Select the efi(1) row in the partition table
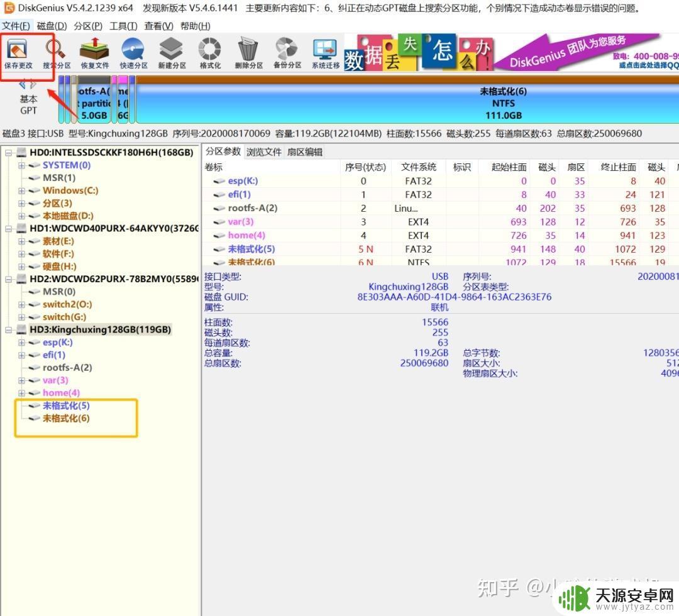 pos(439,194)
